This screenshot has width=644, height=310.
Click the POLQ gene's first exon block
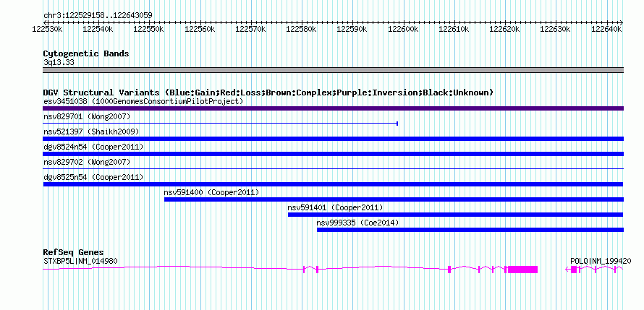coord(574,270)
